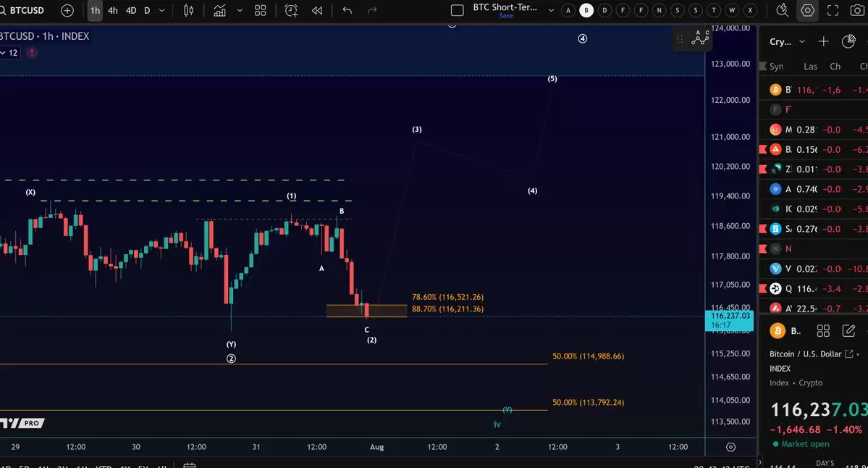Select the 1h timeframe

pyautogui.click(x=96, y=11)
